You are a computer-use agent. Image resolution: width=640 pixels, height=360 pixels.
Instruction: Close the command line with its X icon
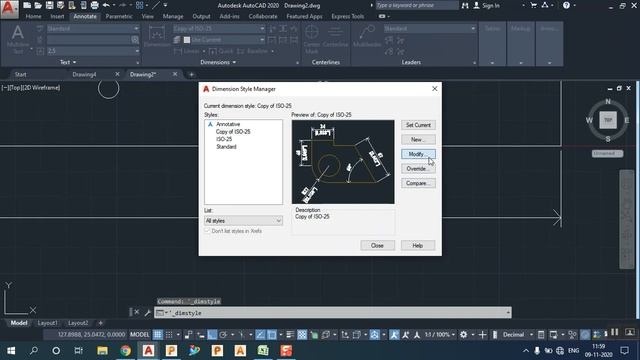137,312
